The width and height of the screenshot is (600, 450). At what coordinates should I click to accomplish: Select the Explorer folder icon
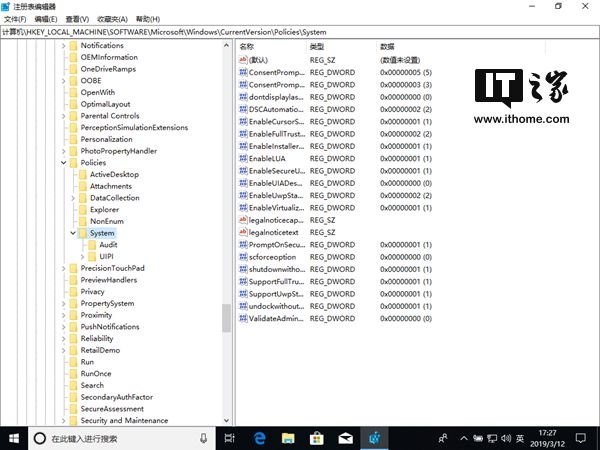coord(83,210)
